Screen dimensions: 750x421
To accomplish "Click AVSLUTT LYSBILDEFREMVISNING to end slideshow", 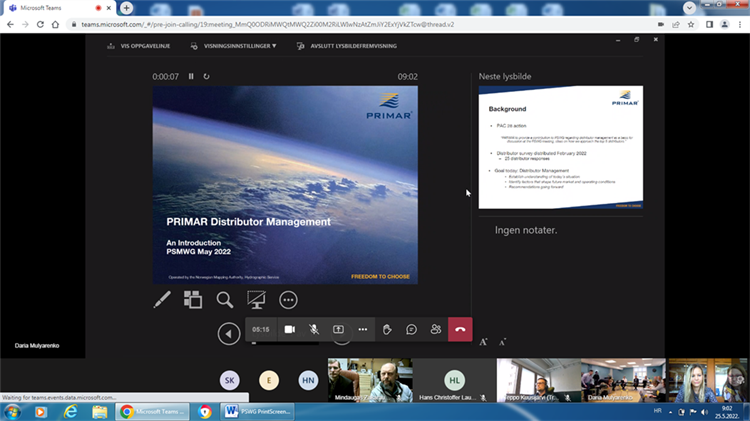I will [x=347, y=46].
